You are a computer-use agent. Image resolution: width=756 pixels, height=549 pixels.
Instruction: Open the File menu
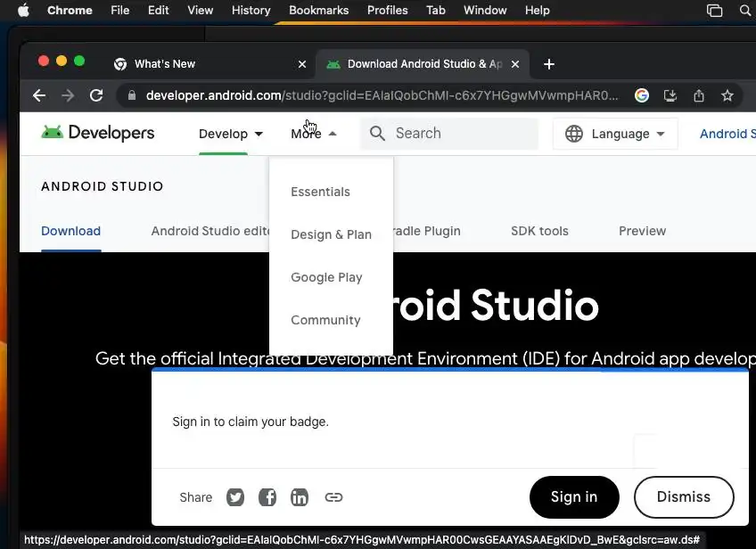[x=120, y=10]
